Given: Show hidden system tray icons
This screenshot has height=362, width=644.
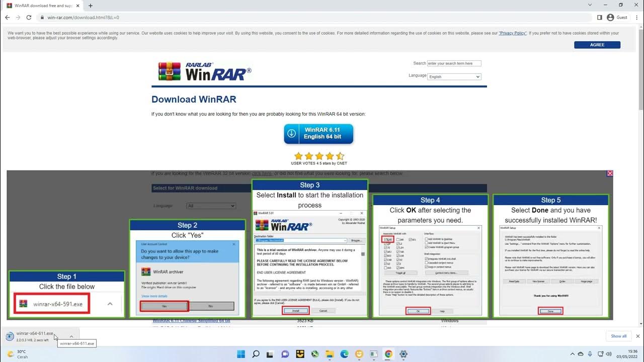Looking at the screenshot, I should coord(572,354).
